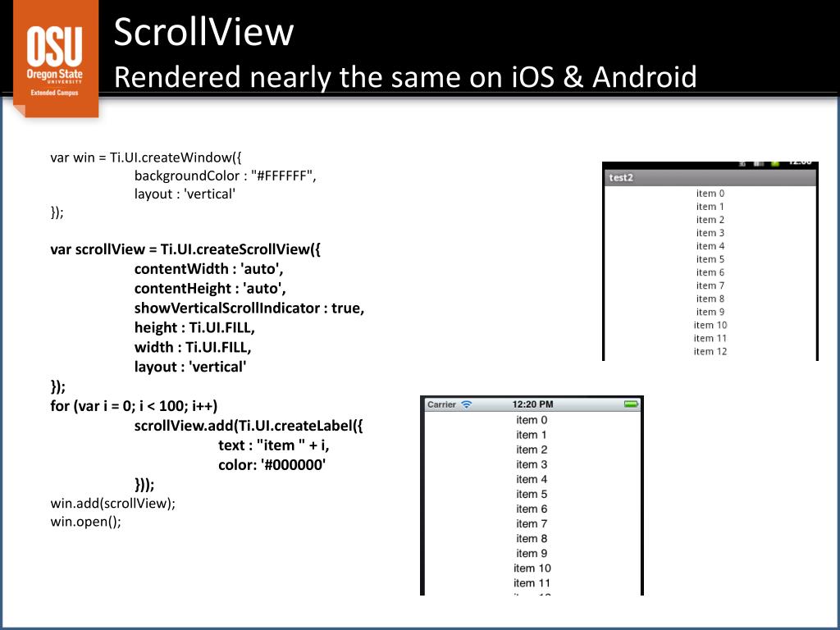Viewport: 840px width, 630px height.
Task: Tap item 6 in the iOS list
Action: point(532,509)
